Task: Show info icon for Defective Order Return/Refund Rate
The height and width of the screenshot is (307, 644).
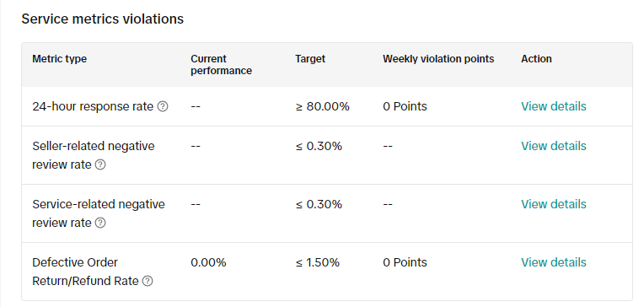Action: (x=148, y=281)
